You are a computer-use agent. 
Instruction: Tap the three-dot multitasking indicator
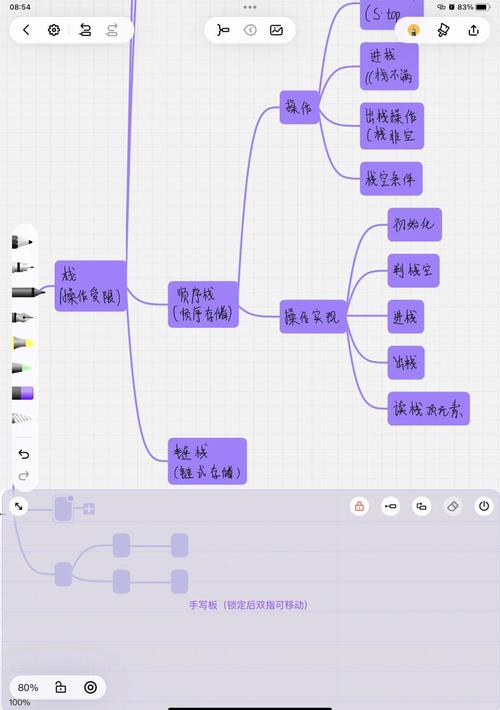250,7
